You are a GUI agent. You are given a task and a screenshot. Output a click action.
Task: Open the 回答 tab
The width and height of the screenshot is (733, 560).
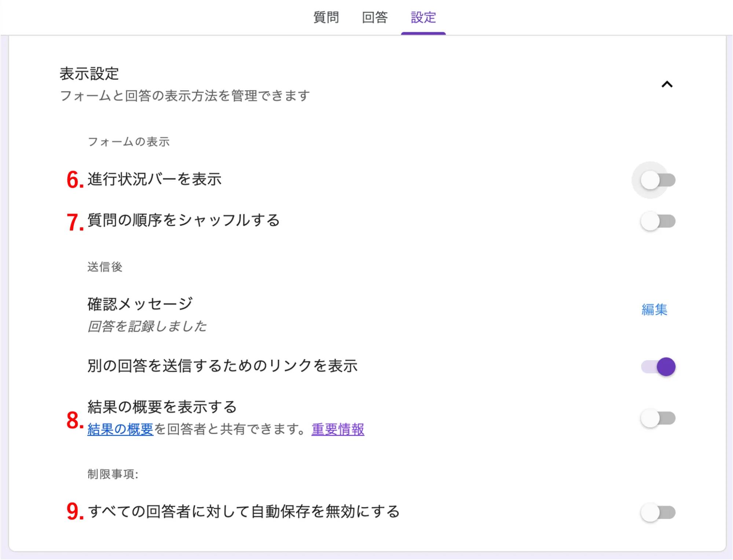click(374, 17)
